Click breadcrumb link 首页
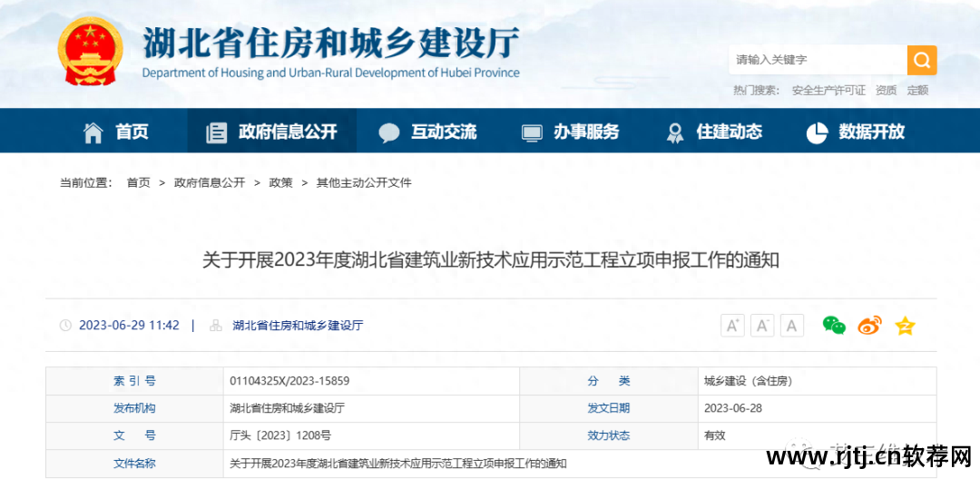This screenshot has height=498, width=980. tap(139, 183)
